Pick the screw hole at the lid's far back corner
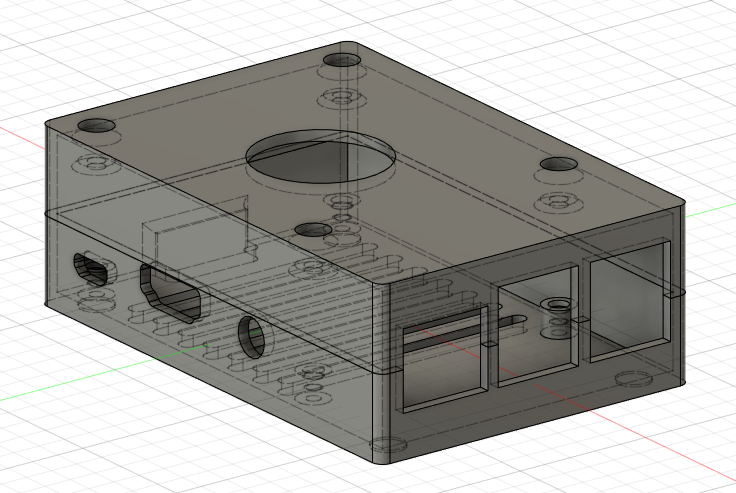This screenshot has height=493, width=736. (x=343, y=60)
